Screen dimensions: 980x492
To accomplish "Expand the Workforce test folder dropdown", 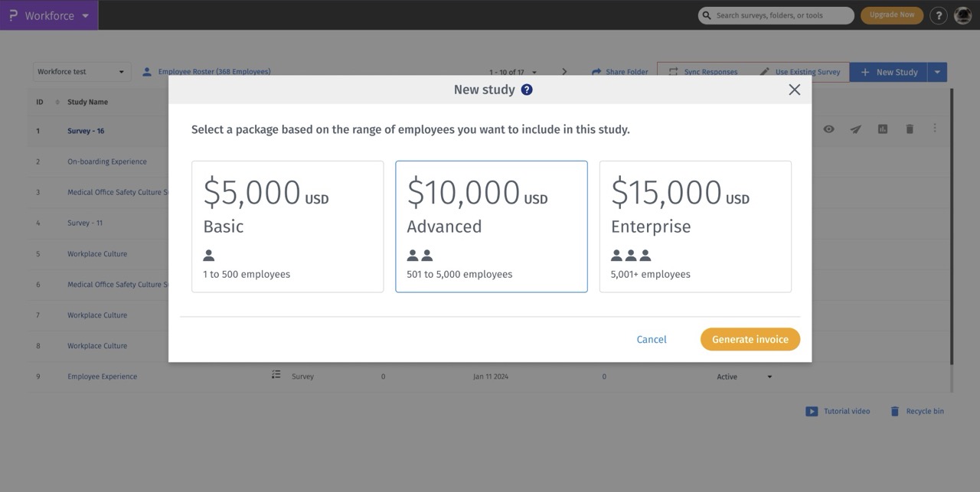I will [81, 72].
